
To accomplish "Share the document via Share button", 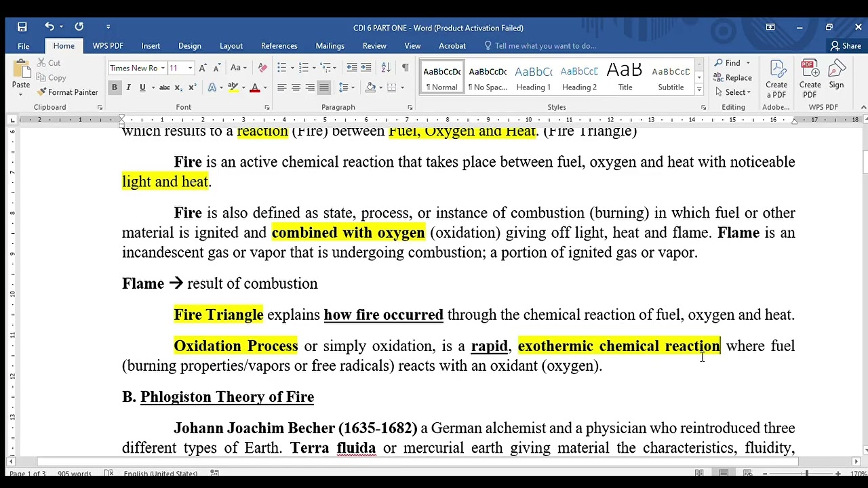I will click(846, 46).
